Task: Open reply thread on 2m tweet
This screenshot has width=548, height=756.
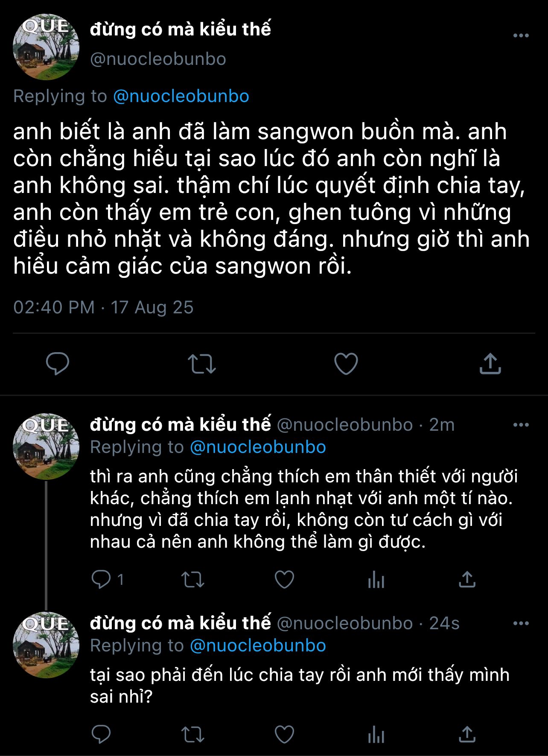Action: 102,579
